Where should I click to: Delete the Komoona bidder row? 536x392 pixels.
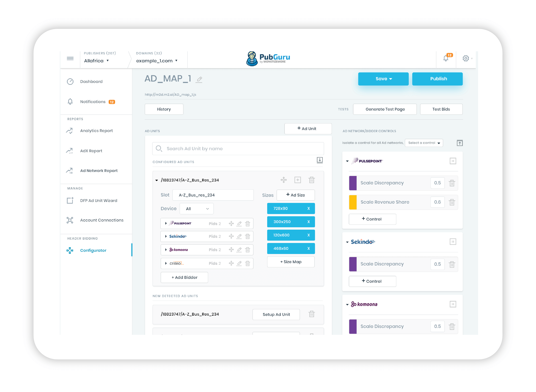(247, 250)
